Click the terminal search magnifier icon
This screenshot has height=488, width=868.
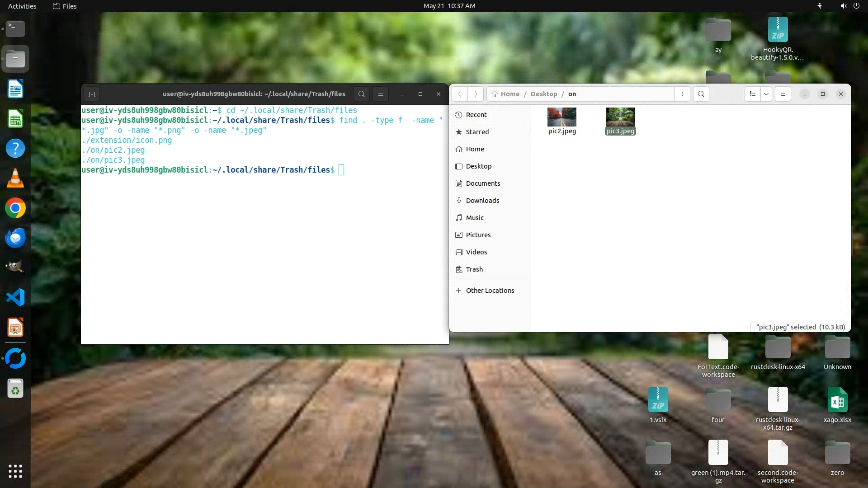click(361, 94)
